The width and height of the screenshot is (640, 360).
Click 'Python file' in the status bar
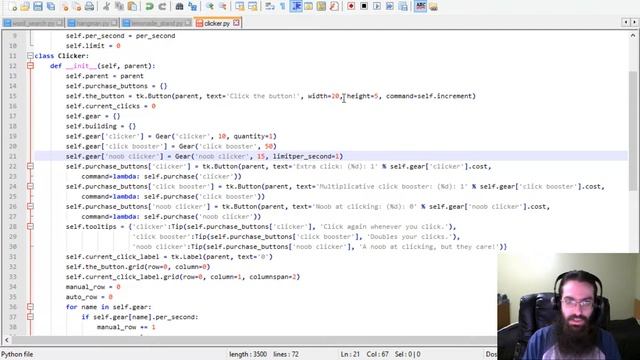click(17, 354)
